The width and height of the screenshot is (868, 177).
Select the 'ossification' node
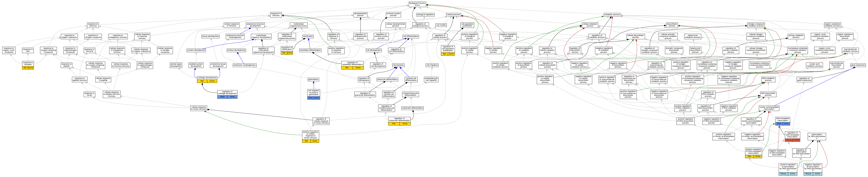[308, 36]
